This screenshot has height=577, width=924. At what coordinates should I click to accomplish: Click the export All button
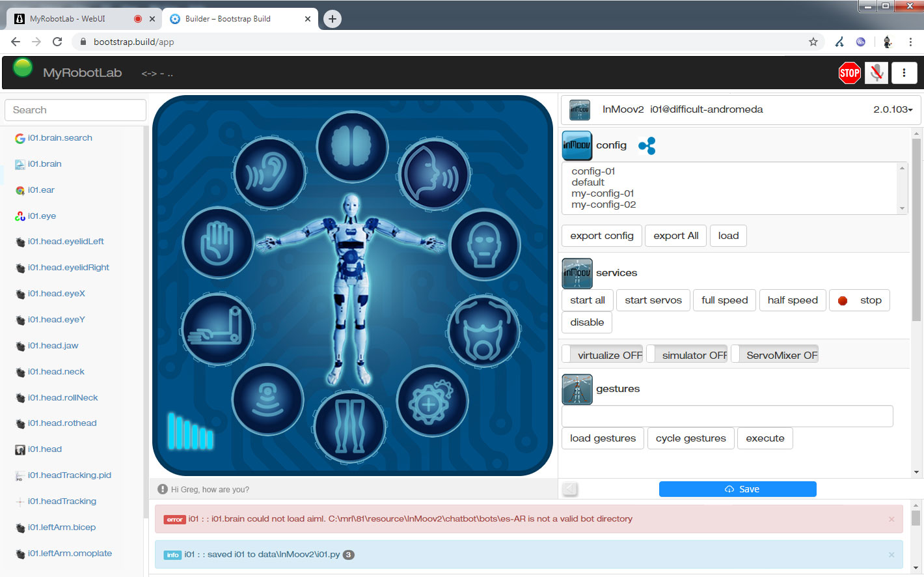click(676, 236)
